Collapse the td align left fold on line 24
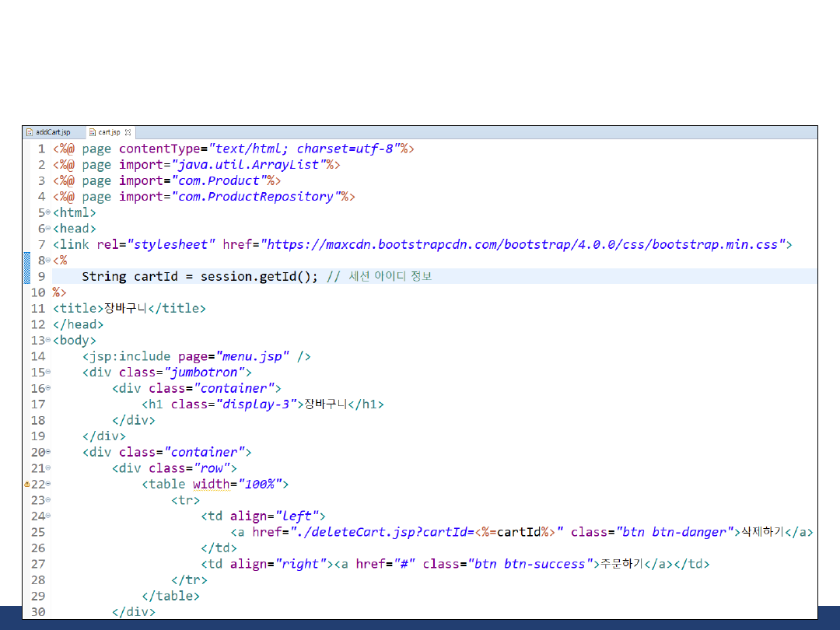This screenshot has width=840, height=630. click(x=48, y=516)
